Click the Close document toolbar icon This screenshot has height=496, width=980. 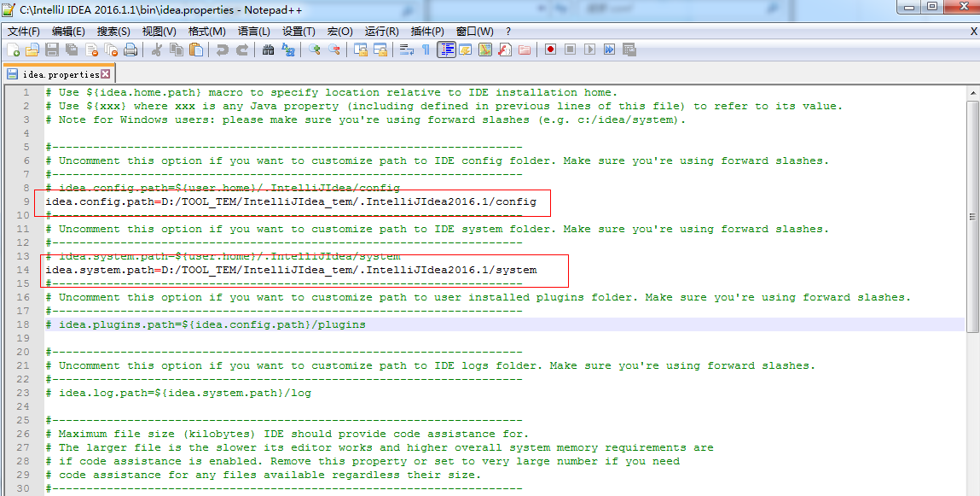(92, 50)
